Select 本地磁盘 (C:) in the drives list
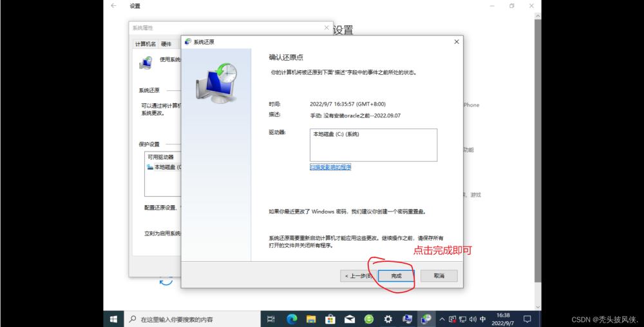 point(336,134)
